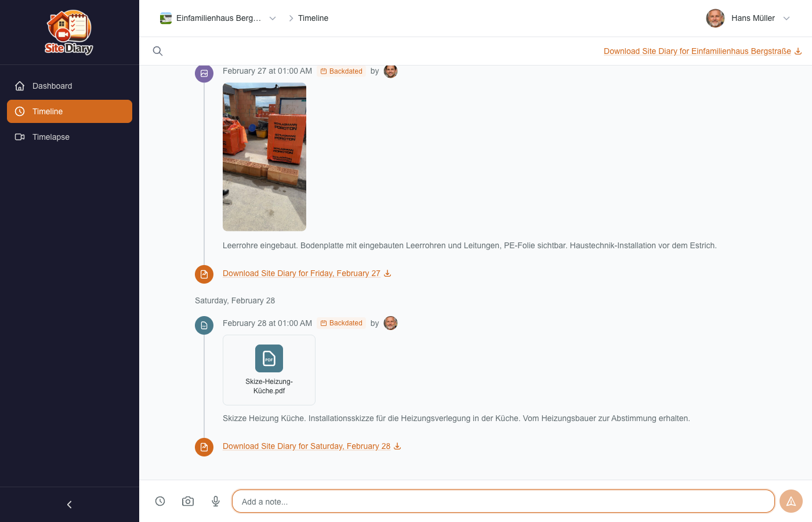Image resolution: width=812 pixels, height=522 pixels.
Task: Select the clock icon near the note input
Action: point(160,501)
